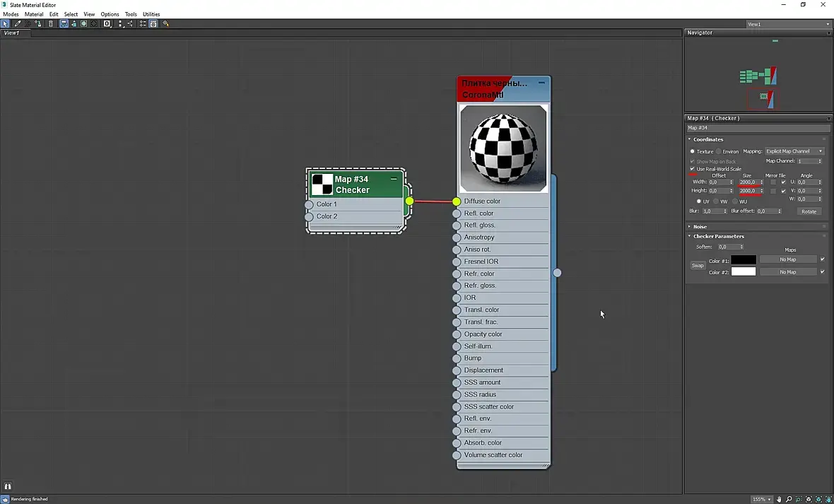Toggle the Parameter Editor icon
This screenshot has width=834, height=504.
153,23
